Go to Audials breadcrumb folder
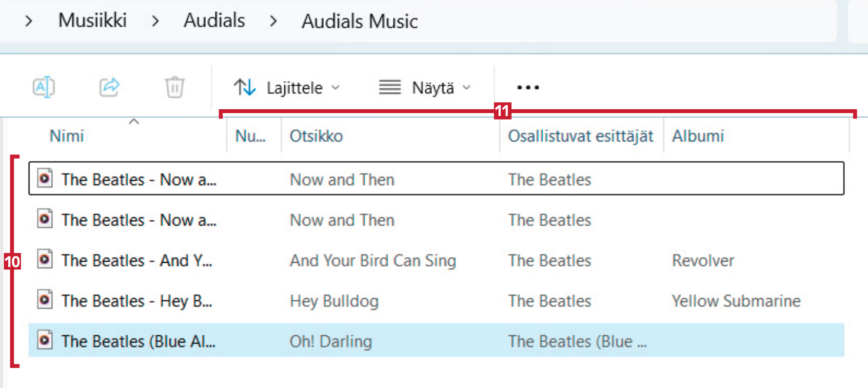 pos(214,20)
